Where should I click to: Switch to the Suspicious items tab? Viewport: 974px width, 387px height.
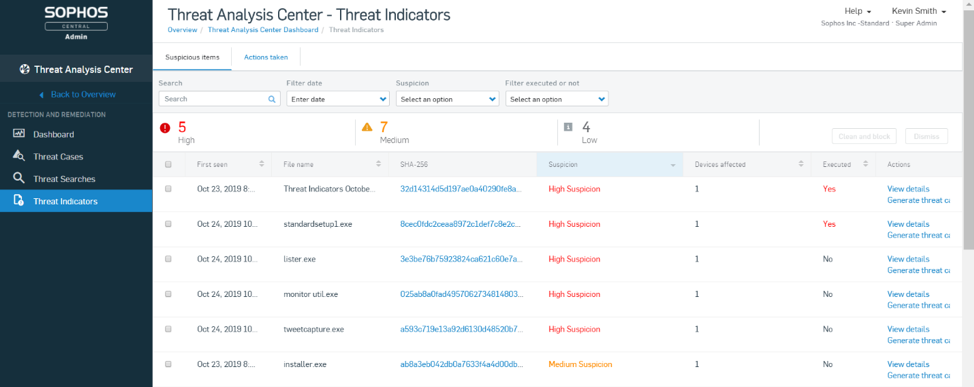(192, 57)
